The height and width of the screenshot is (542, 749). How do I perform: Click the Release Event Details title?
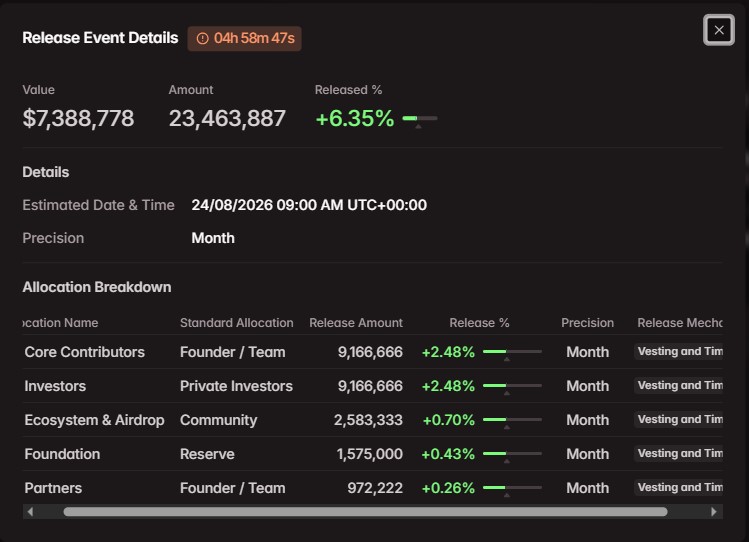tap(100, 38)
